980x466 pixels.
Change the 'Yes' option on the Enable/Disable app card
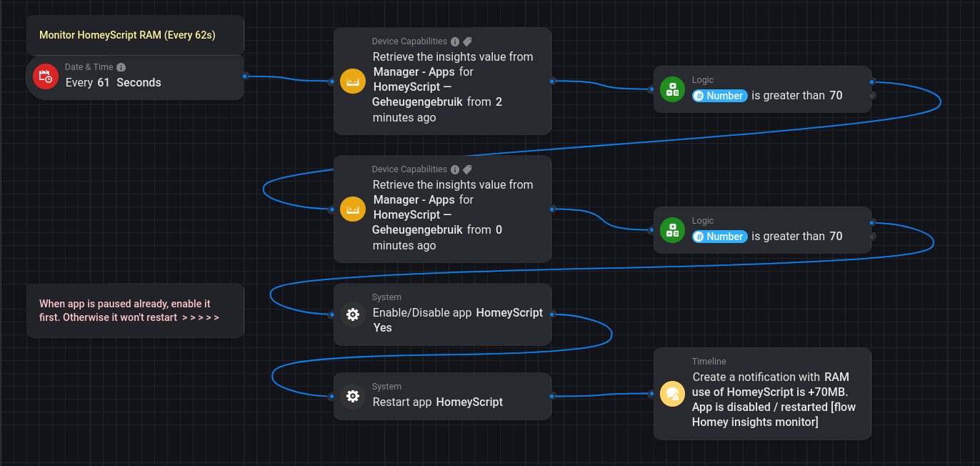(x=382, y=327)
